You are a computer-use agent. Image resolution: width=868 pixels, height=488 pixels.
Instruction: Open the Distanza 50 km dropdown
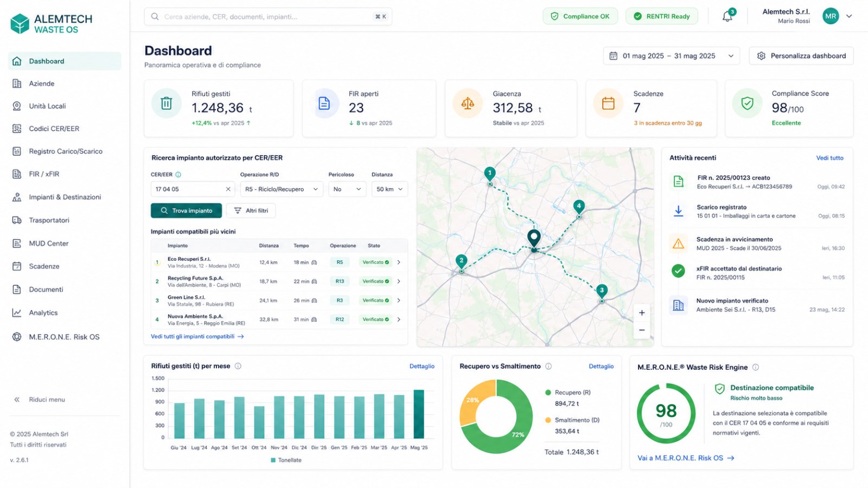(x=390, y=189)
